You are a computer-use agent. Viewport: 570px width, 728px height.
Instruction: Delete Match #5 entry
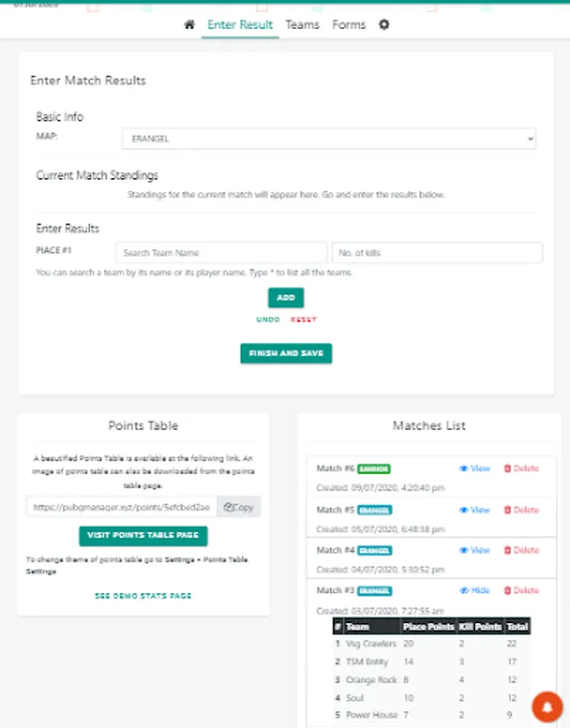point(521,510)
